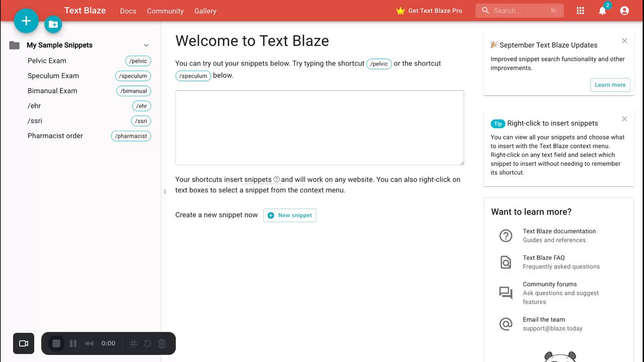Stop the screen recording
644x362 pixels.
(56, 343)
